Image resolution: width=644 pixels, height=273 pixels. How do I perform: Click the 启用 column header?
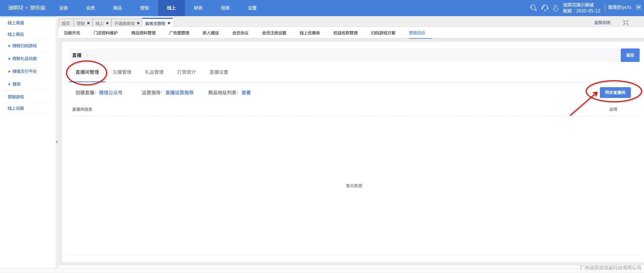pyautogui.click(x=613, y=109)
